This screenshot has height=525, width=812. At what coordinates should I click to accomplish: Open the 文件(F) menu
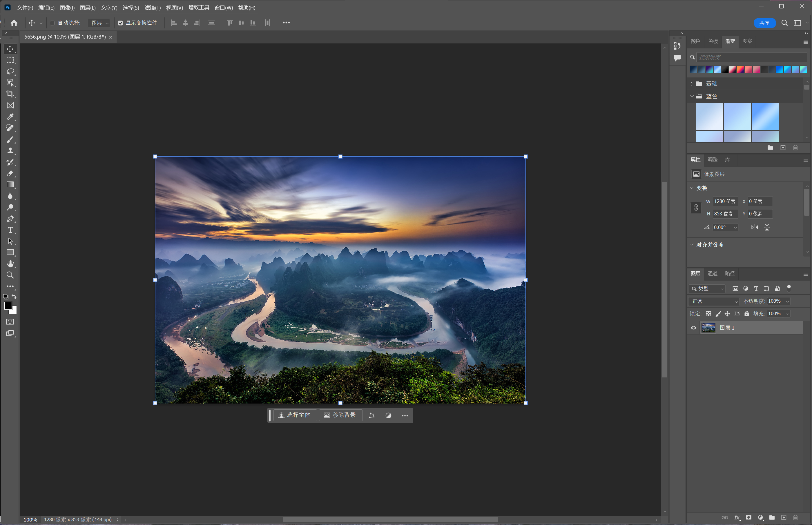(25, 8)
